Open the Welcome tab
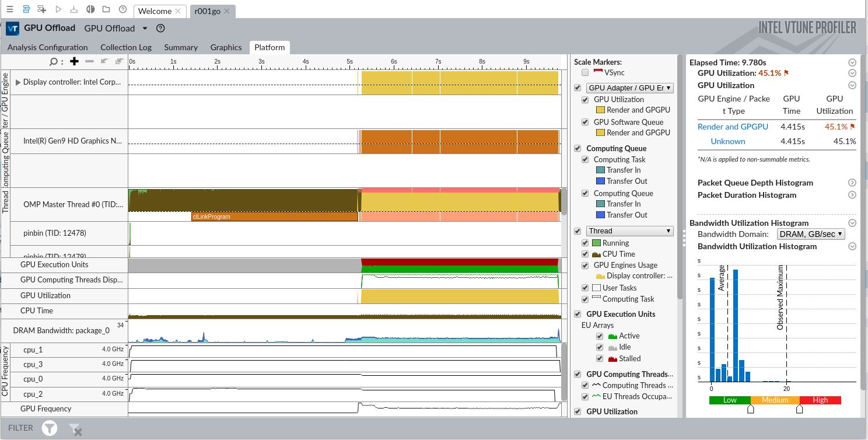 [155, 11]
